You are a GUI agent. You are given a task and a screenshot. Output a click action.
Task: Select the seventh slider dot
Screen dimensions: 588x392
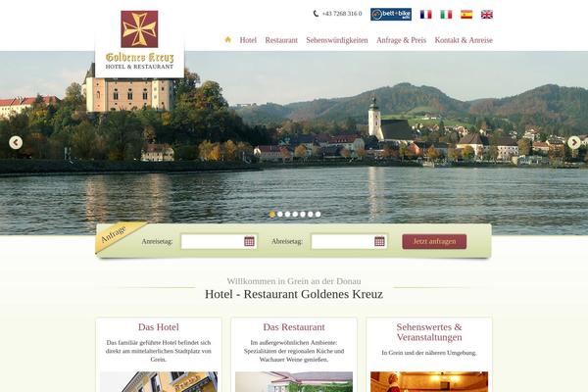coord(318,215)
